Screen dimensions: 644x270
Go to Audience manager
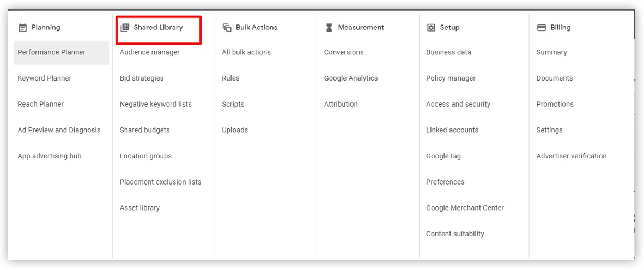tap(149, 52)
